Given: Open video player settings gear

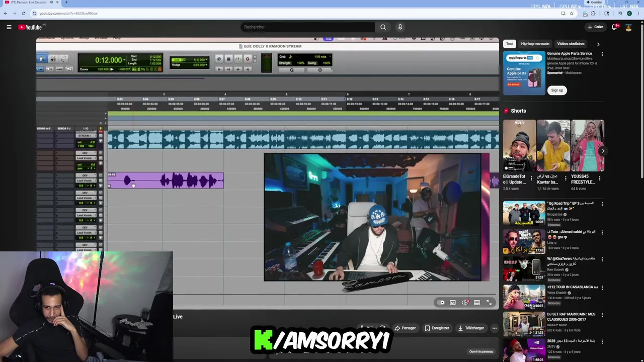Looking at the screenshot, I should pos(465,303).
